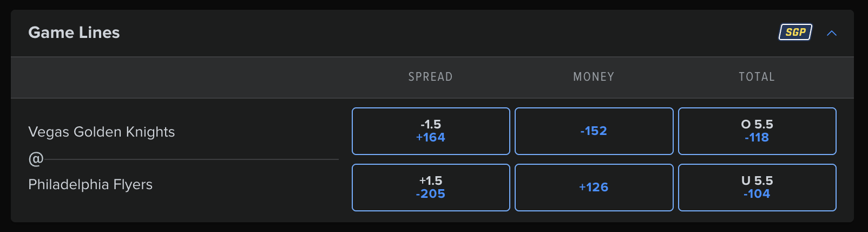Tap the -118 over odds price

757,138
